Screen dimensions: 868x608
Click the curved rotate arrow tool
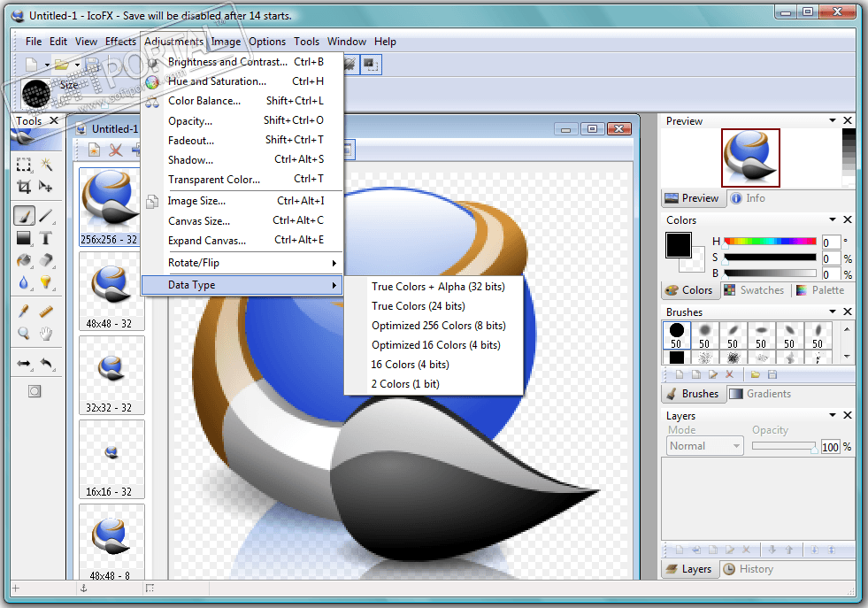click(x=46, y=363)
